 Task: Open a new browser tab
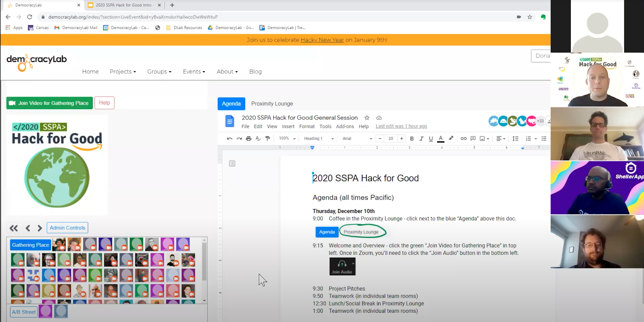click(x=172, y=5)
